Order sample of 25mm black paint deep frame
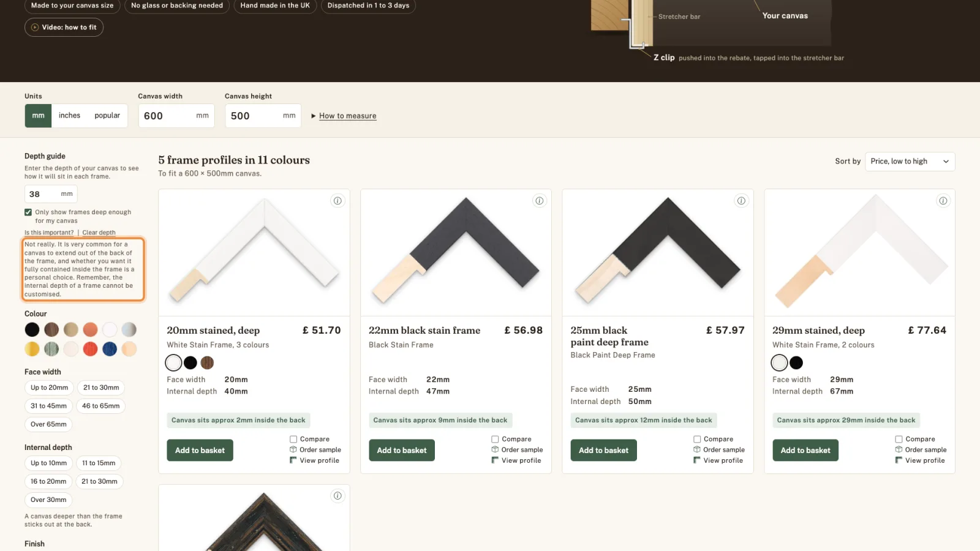980x551 pixels. [719, 450]
